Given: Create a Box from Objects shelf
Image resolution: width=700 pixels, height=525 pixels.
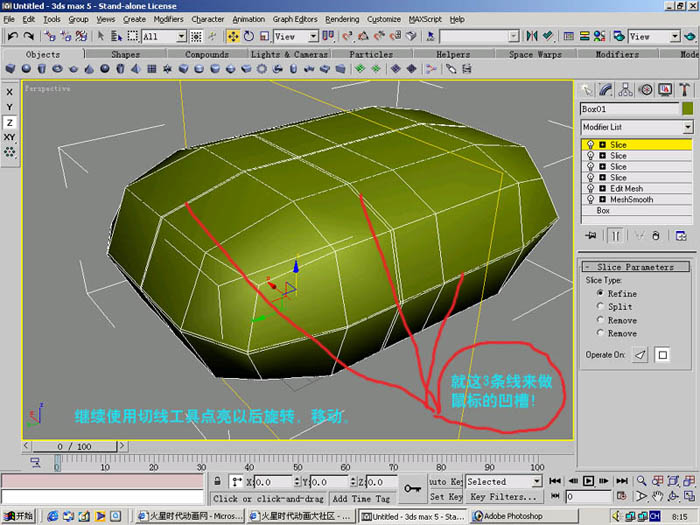Looking at the screenshot, I should click(10, 69).
